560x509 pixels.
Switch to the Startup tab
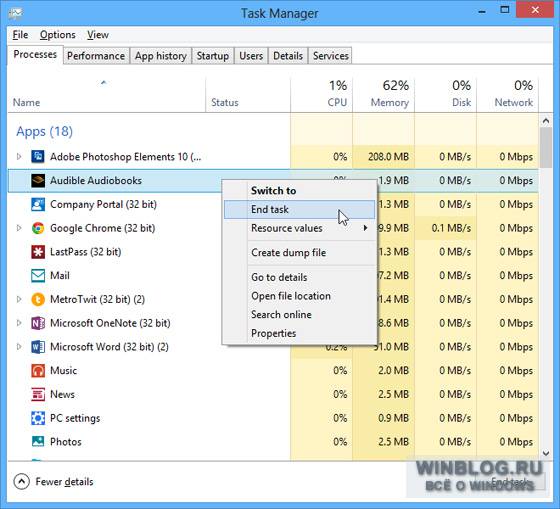tap(213, 56)
